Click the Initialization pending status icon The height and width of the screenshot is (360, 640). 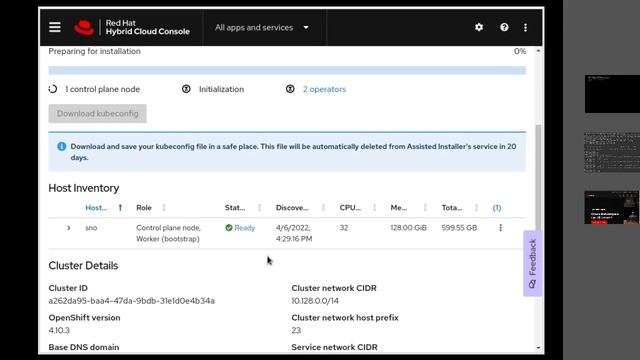coord(186,89)
